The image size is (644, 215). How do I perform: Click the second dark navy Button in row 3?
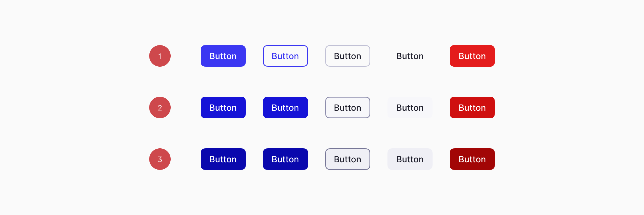click(x=285, y=159)
